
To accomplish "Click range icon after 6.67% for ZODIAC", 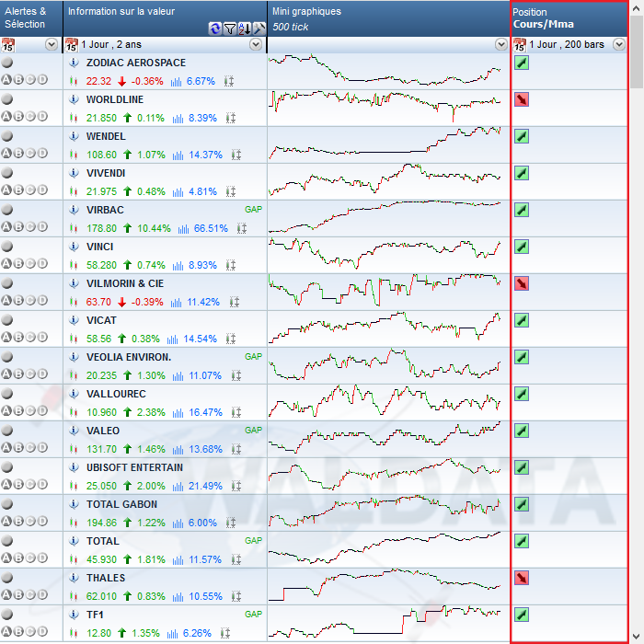I will pos(229,81).
